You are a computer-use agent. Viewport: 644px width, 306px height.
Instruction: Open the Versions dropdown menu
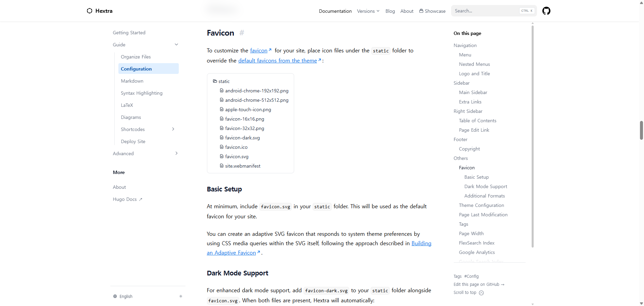[x=368, y=11]
